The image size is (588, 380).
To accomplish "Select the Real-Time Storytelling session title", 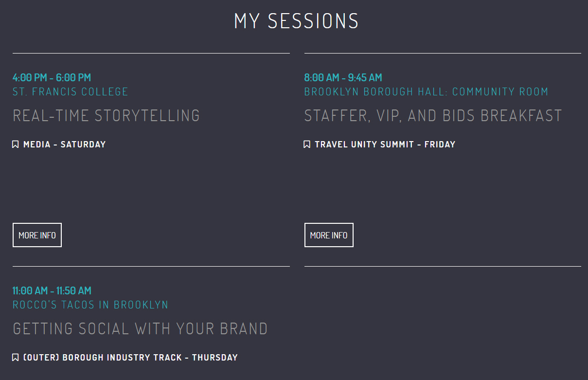I will coord(106,116).
